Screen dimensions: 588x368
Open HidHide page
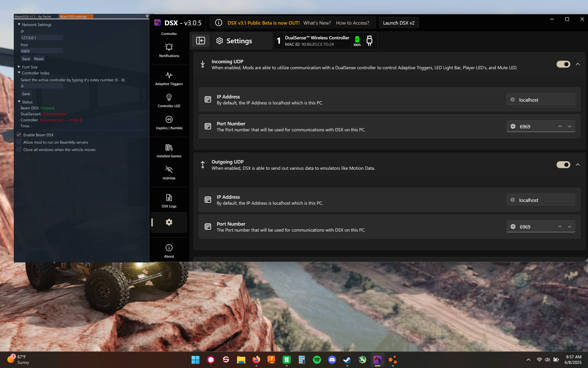(169, 173)
